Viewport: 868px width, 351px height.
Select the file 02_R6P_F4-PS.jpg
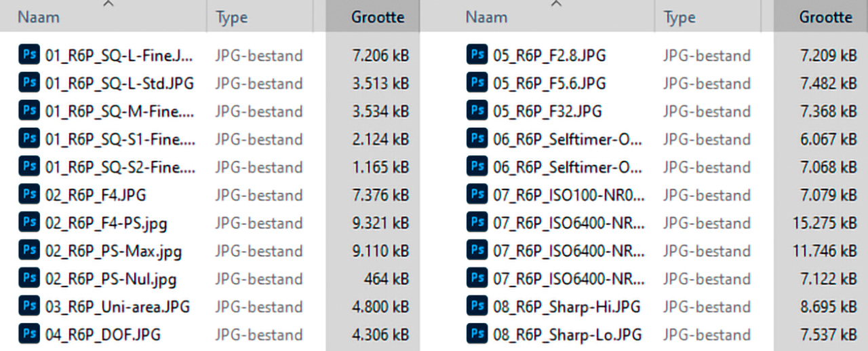click(106, 223)
